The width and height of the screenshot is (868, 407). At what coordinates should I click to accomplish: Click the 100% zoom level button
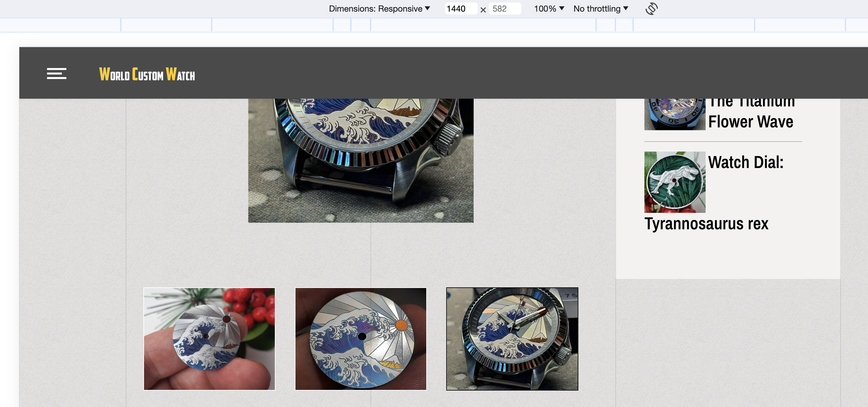(549, 8)
